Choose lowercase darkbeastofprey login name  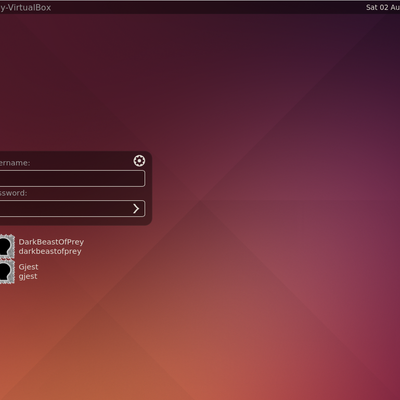coord(50,251)
